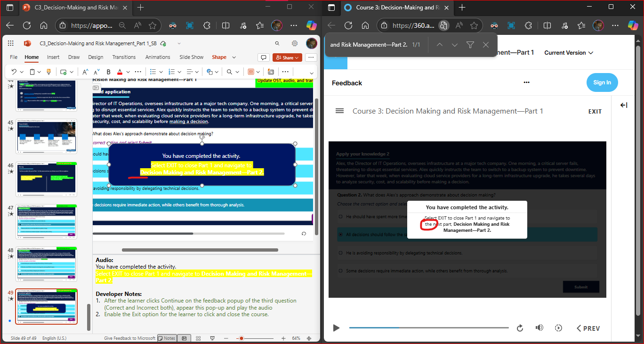The image size is (644, 344).
Task: Open the Shapes insert icon
Action: 210,72
